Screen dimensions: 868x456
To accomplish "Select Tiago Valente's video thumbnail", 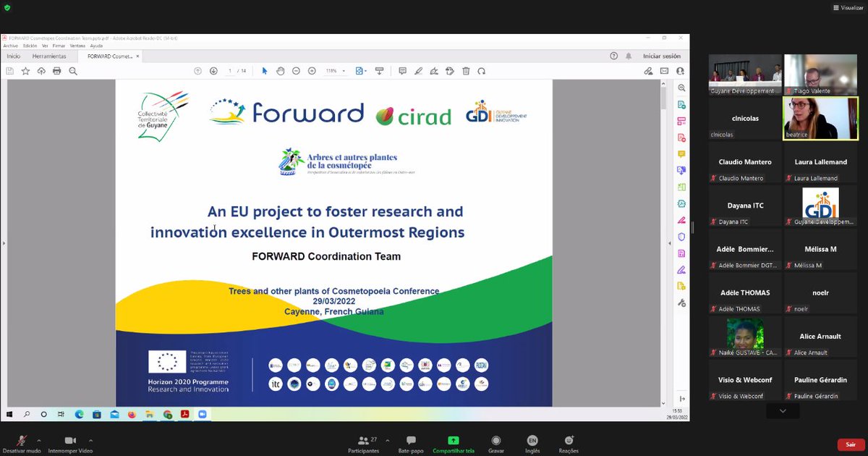I will click(821, 75).
